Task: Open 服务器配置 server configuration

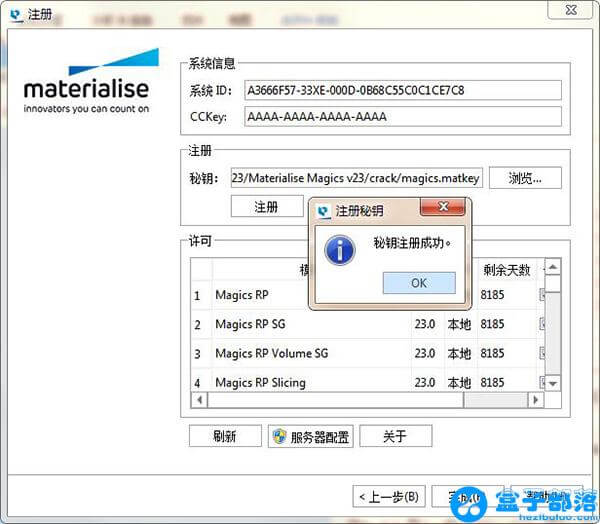Action: pos(310,436)
